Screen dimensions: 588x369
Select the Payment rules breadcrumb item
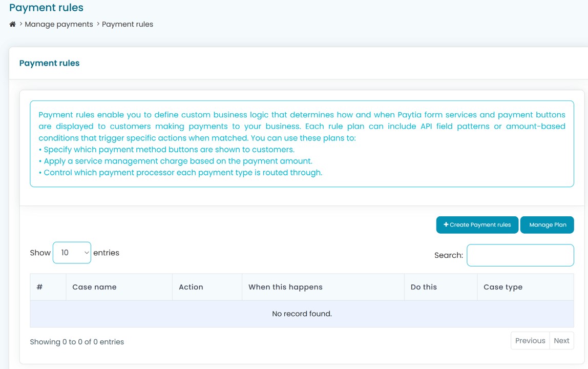128,24
